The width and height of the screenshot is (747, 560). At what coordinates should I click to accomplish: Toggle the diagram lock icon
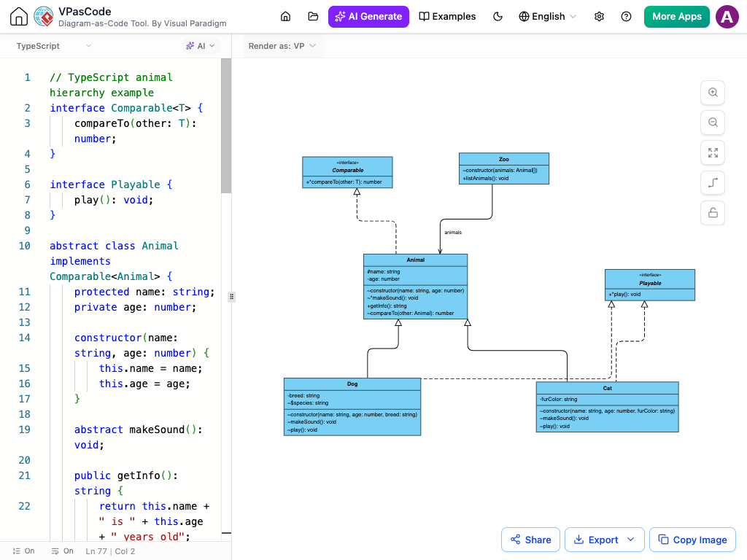click(713, 213)
